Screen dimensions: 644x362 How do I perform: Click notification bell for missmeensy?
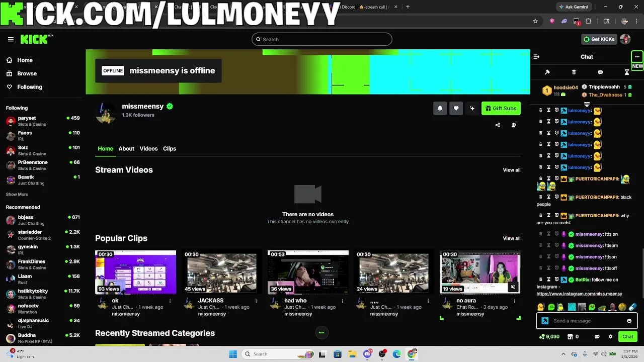440,108
